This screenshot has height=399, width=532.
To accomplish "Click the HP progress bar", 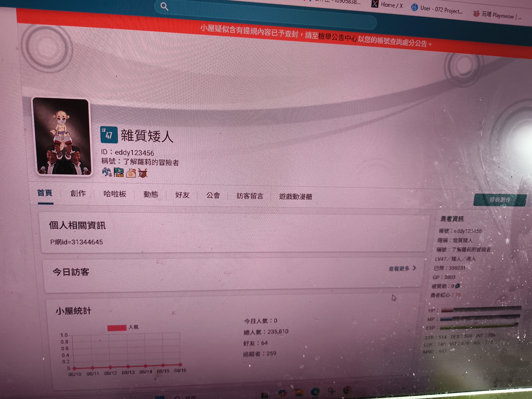I will [x=481, y=309].
